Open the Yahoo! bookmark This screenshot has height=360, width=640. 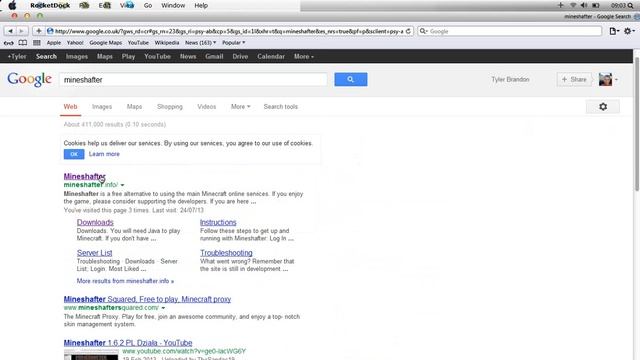coord(75,42)
